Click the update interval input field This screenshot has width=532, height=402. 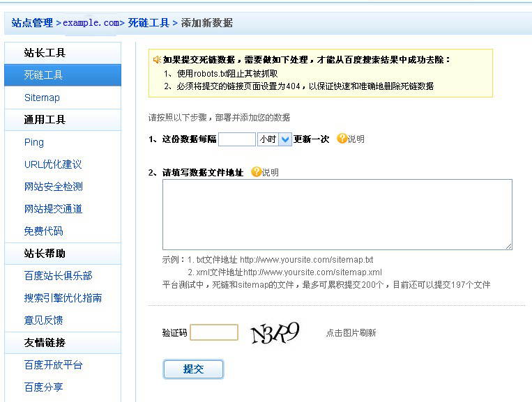pyautogui.click(x=237, y=139)
